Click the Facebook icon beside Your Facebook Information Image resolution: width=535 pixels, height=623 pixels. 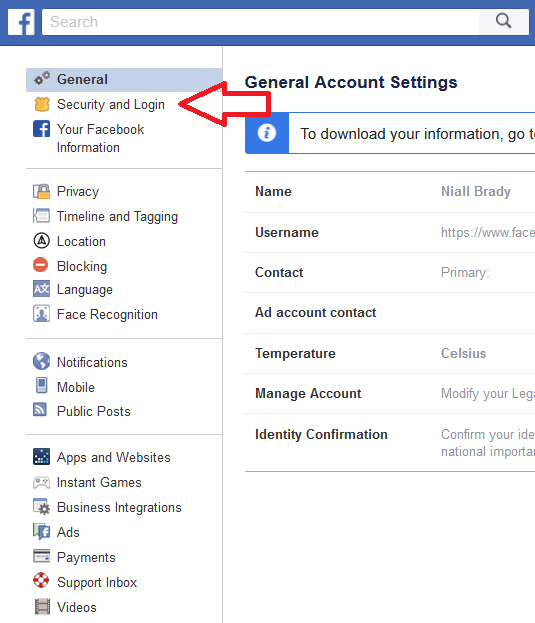point(42,129)
